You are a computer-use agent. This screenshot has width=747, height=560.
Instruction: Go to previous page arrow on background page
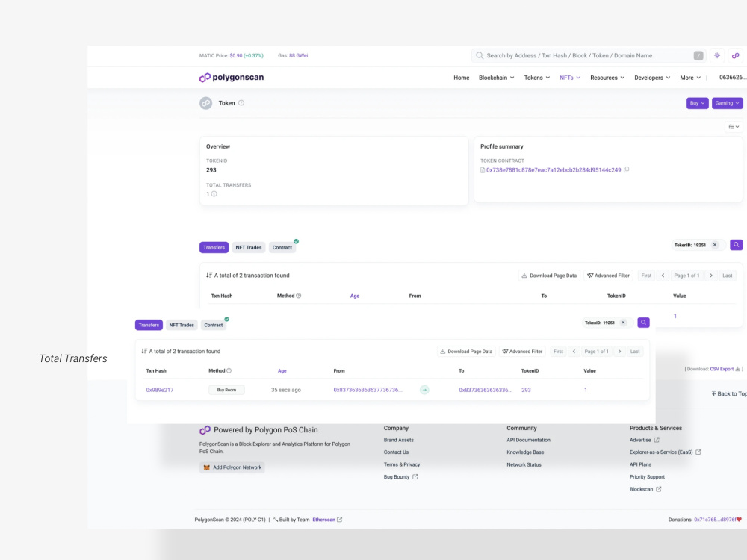pyautogui.click(x=663, y=276)
